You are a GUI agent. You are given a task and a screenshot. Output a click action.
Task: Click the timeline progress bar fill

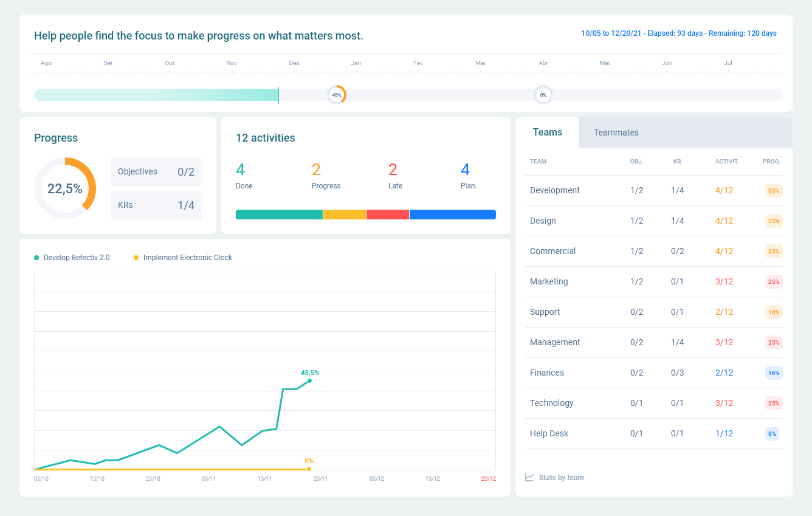[x=156, y=95]
